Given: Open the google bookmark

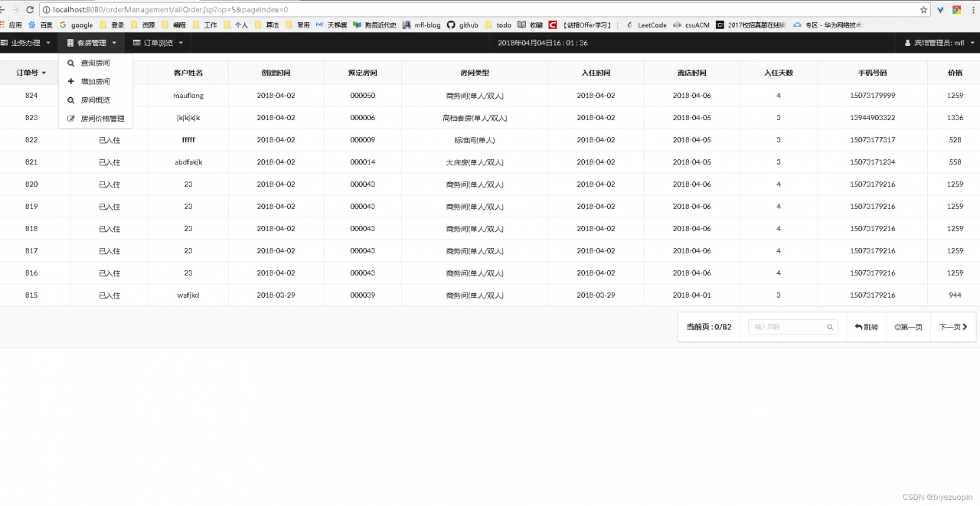Looking at the screenshot, I should coord(76,24).
